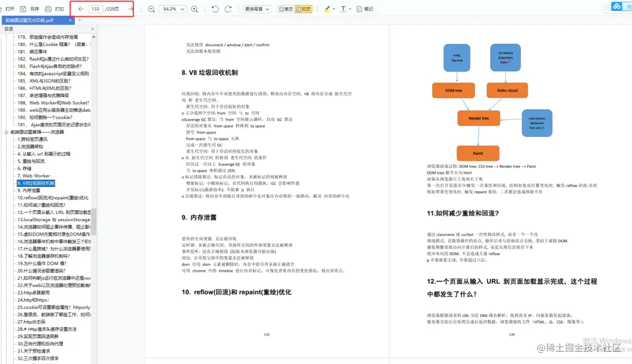This screenshot has width=632, height=364.
Task: Click heading 9. 内存泄露 on page 133
Action: pyautogui.click(x=199, y=217)
